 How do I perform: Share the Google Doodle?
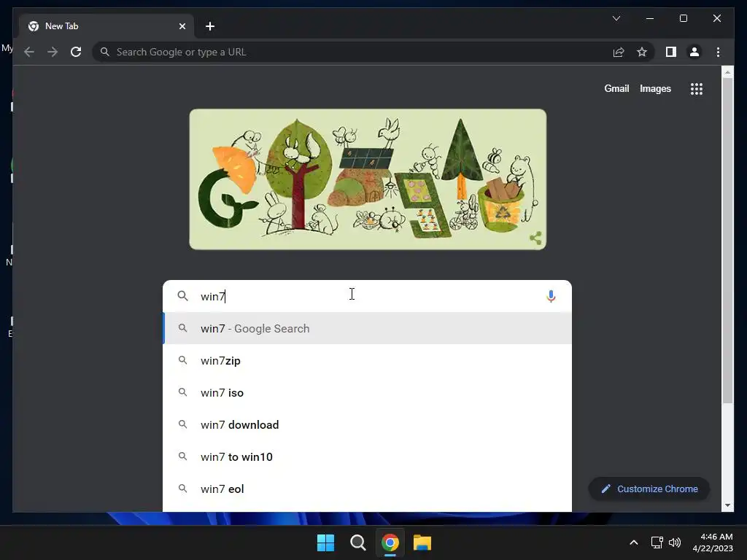pos(535,238)
